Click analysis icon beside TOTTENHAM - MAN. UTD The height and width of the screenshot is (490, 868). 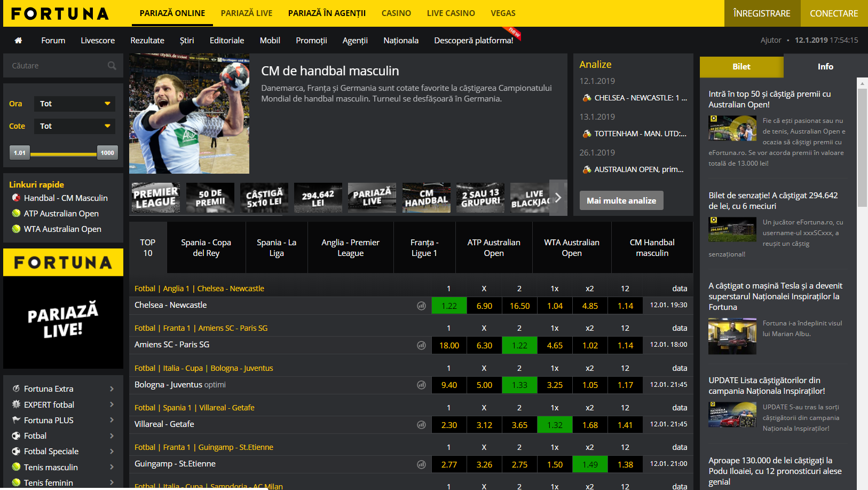tap(587, 134)
